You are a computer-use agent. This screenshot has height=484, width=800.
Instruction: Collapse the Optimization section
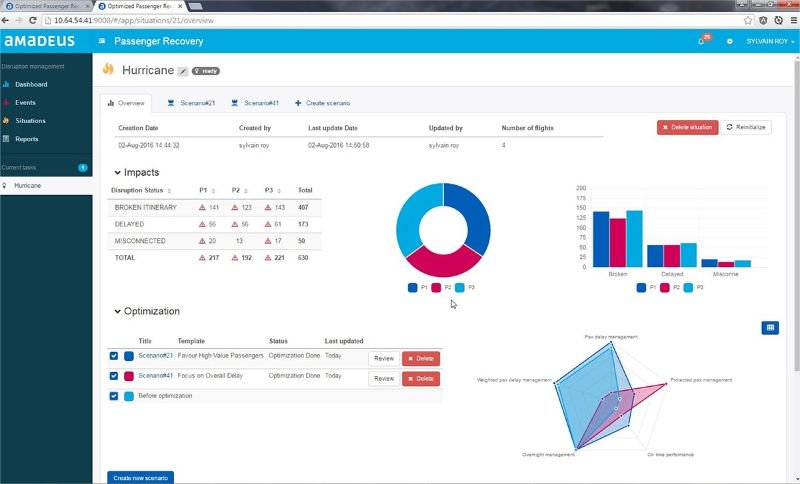[117, 312]
